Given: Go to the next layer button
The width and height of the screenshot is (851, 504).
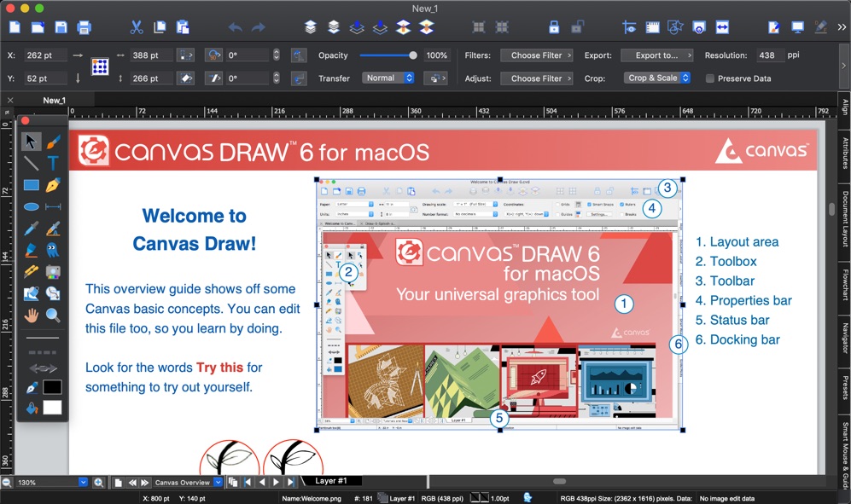Looking at the screenshot, I should point(277,482).
